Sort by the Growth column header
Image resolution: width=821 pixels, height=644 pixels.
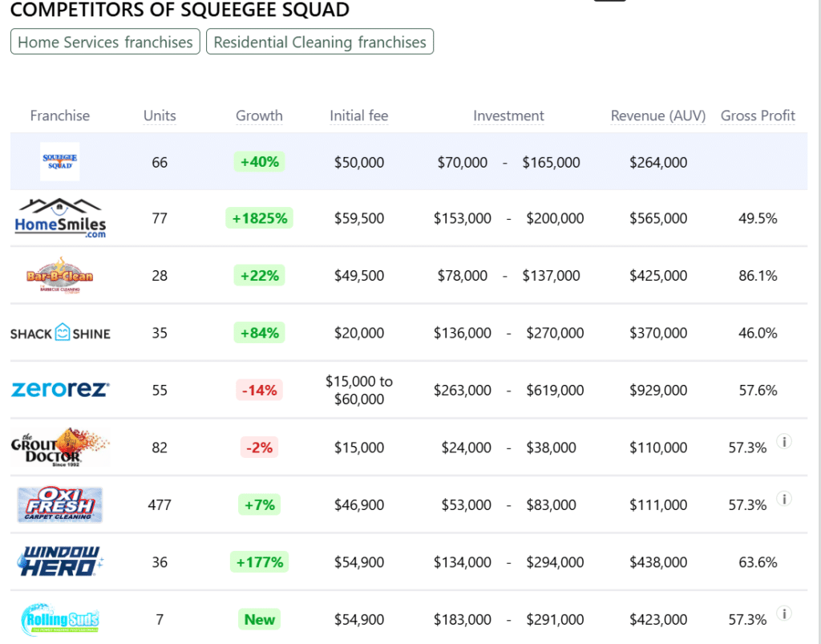pyautogui.click(x=259, y=115)
